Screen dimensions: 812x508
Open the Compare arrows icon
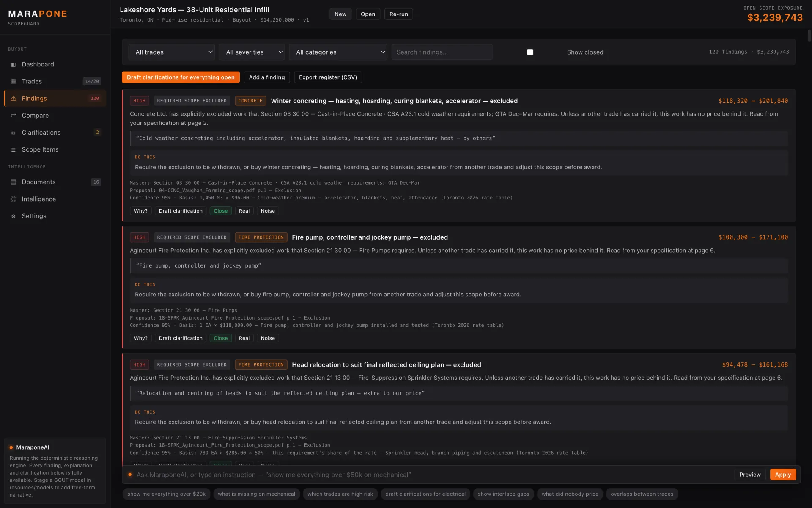pos(14,115)
